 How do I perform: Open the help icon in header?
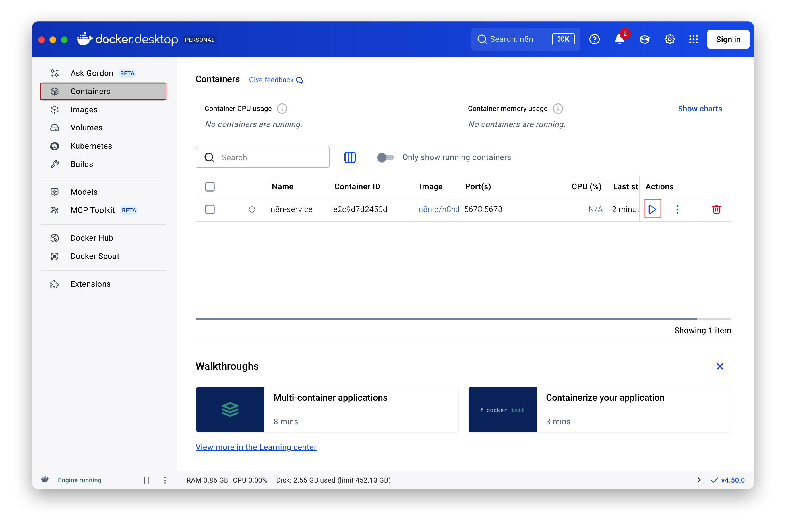594,40
